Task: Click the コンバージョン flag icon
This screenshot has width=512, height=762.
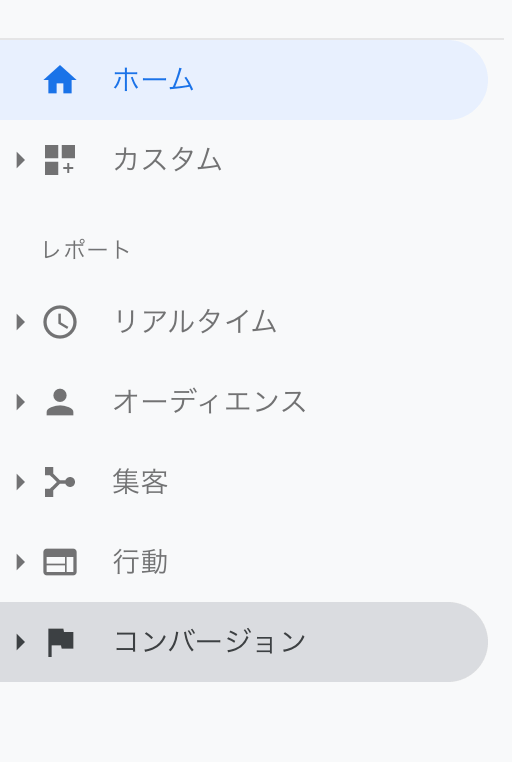Action: click(x=60, y=642)
